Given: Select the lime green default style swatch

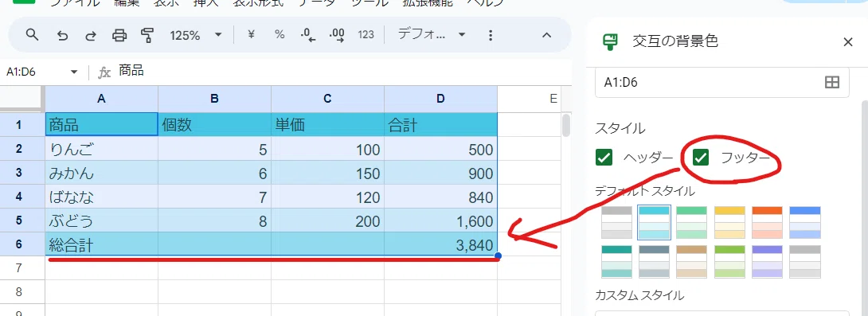Looking at the screenshot, I should (729, 262).
